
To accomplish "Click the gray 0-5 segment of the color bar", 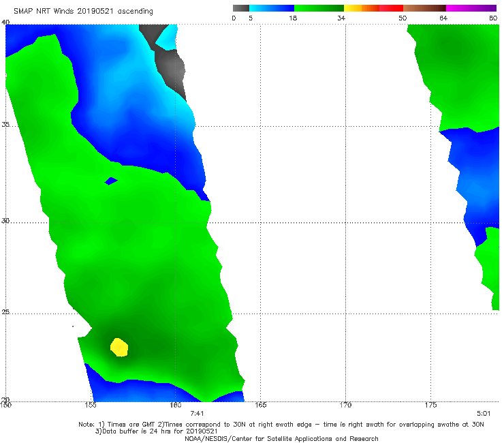I will [x=241, y=8].
